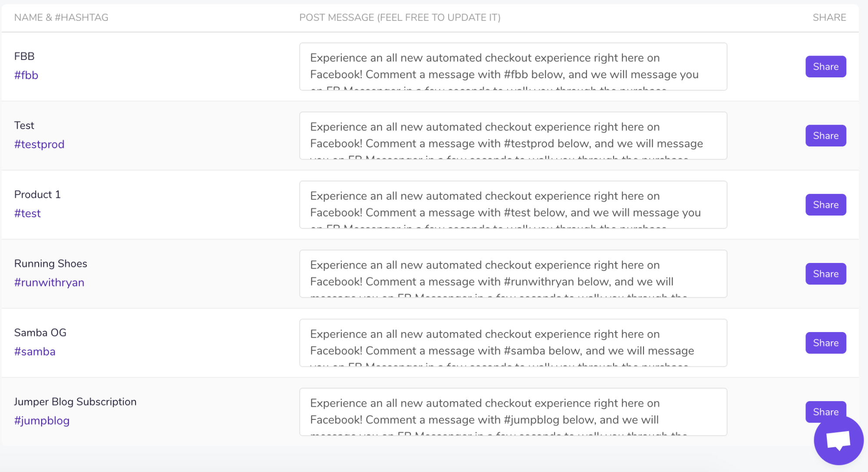Open the #fbb hashtag link
Screen dimensions: 868x472
26,75
